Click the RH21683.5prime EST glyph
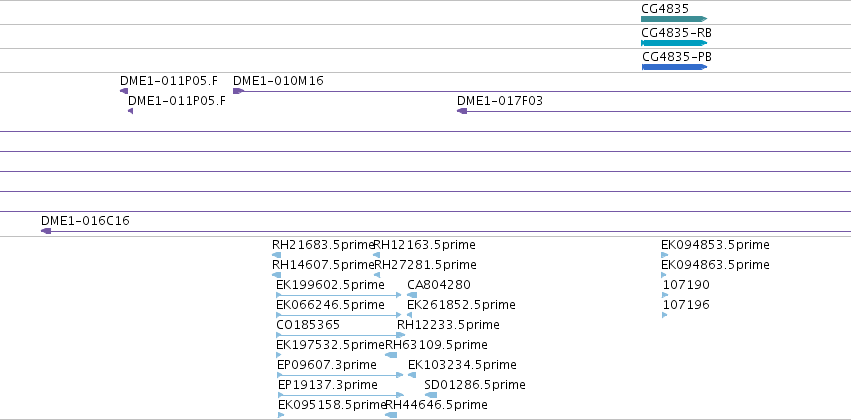 277,254
